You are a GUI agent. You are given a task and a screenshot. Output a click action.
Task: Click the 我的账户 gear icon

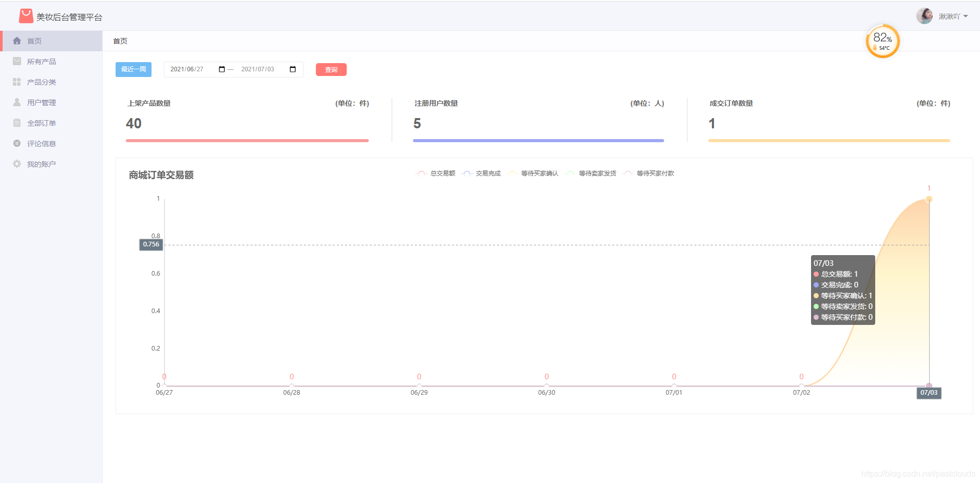tap(17, 164)
